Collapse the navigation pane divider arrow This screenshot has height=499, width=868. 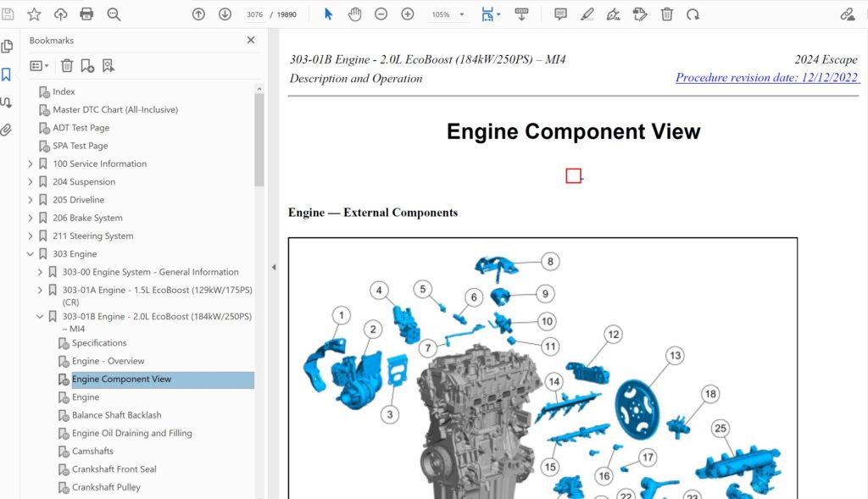(x=274, y=267)
